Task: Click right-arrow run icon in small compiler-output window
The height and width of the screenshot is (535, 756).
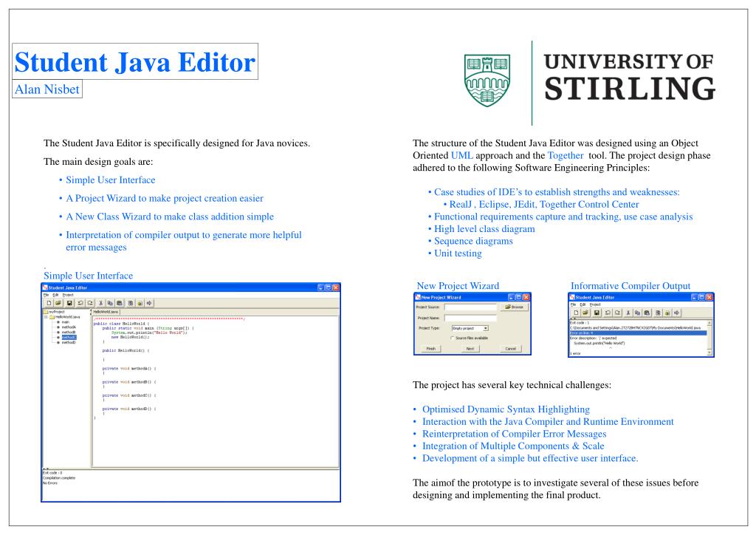Action: coord(676,313)
